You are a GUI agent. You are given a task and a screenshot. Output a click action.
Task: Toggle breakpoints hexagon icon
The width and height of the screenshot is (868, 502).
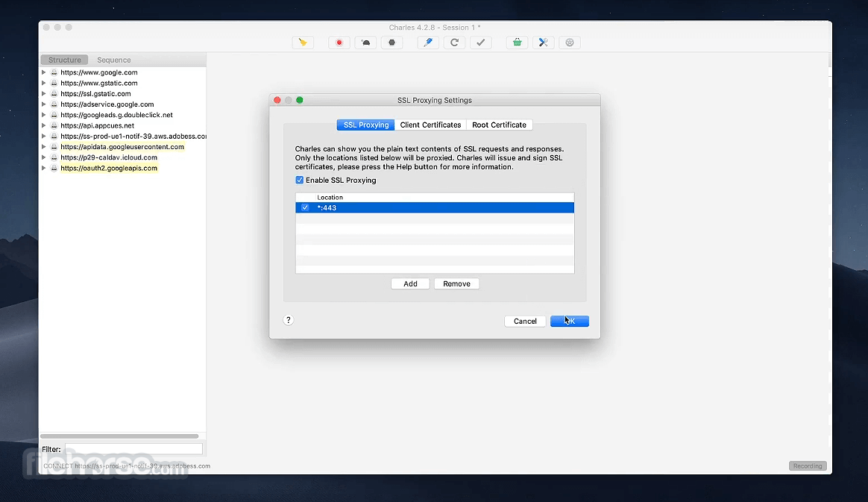392,43
